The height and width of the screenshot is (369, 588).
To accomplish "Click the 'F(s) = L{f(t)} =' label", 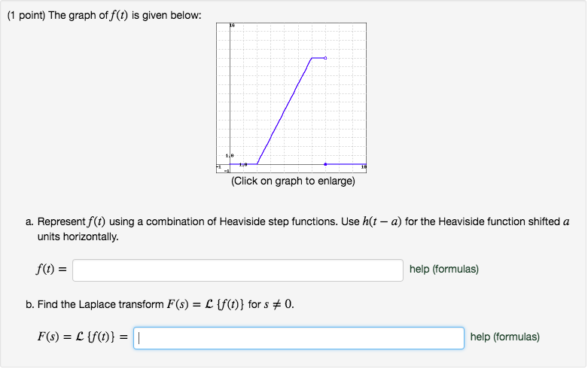I will pos(83,337).
